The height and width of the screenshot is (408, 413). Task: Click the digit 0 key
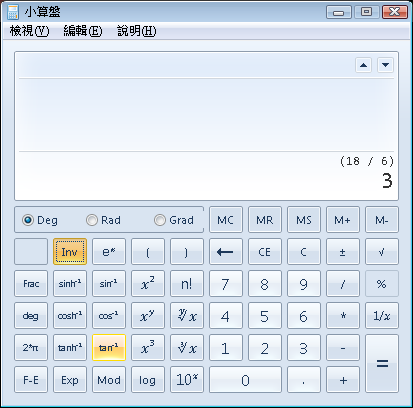click(245, 380)
